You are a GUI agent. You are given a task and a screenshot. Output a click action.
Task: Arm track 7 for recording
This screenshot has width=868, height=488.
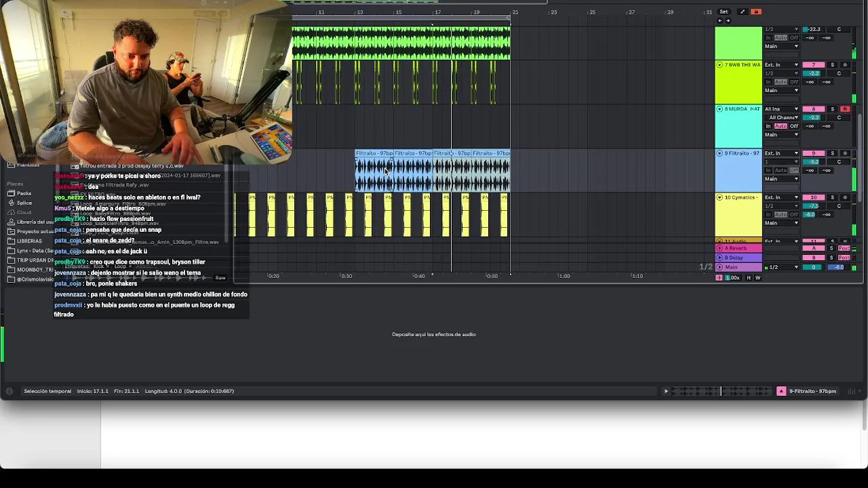tap(845, 65)
